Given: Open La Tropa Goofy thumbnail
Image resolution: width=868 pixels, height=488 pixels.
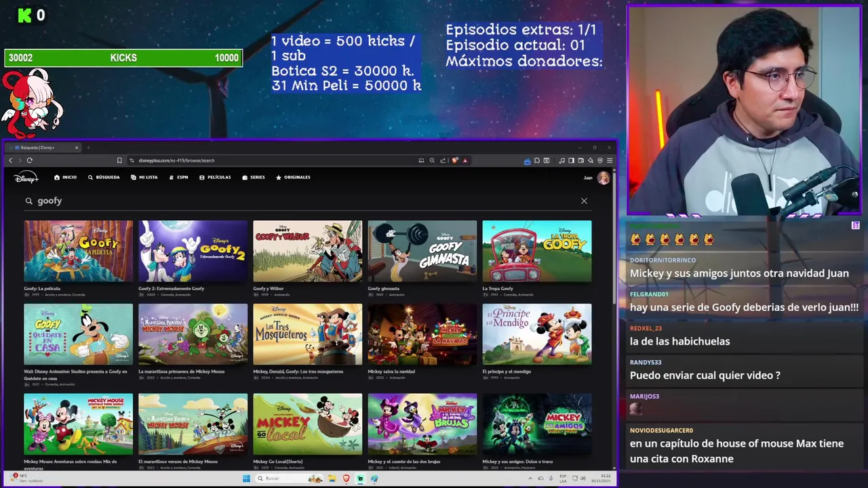Looking at the screenshot, I should (x=537, y=251).
